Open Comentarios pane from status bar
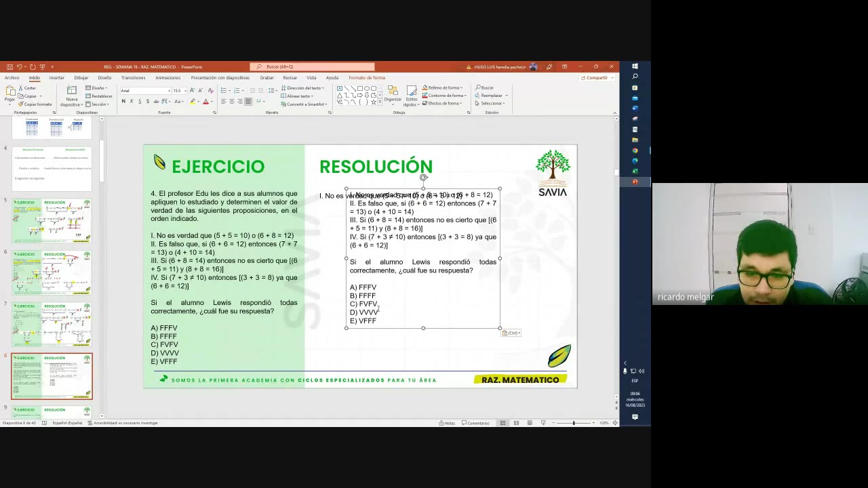Screen dimensions: 868x488 [475, 423]
